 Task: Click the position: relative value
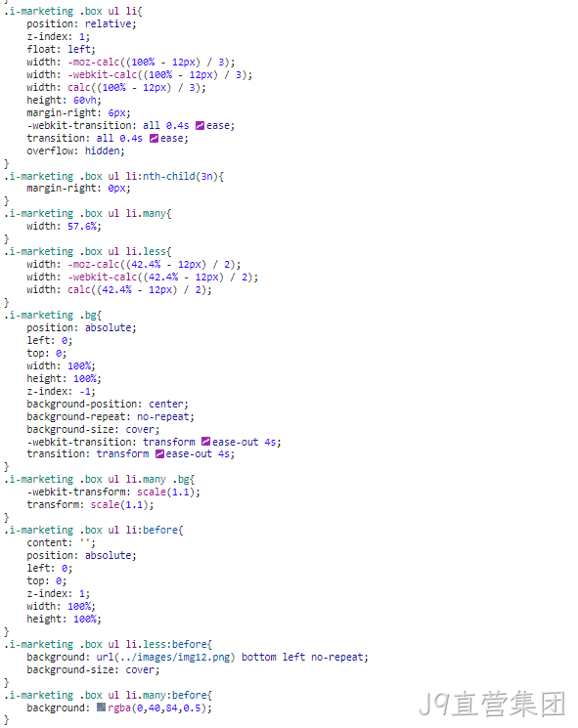tap(109, 24)
